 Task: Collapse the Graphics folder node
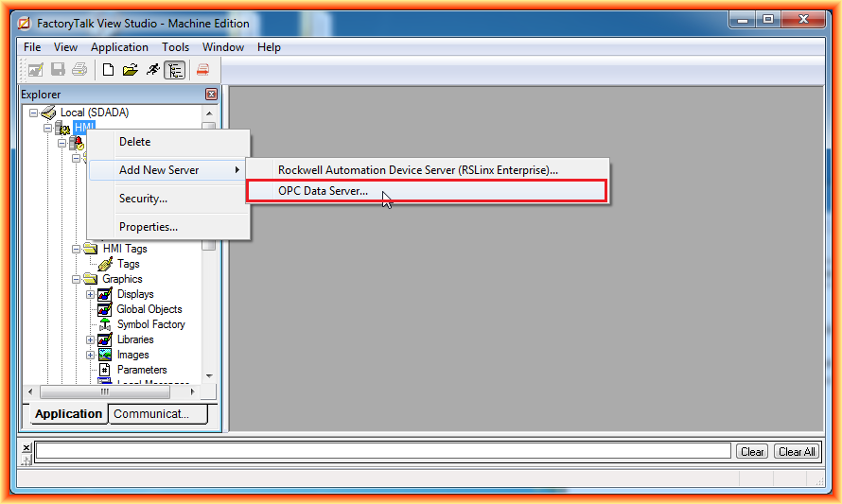(77, 279)
